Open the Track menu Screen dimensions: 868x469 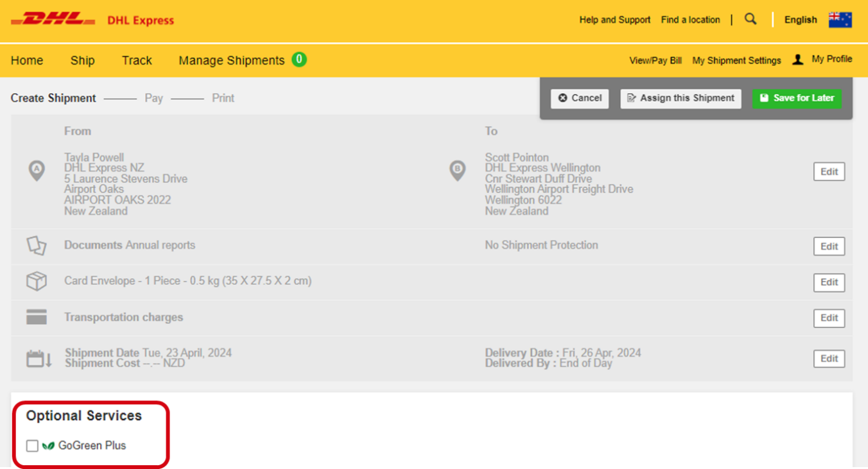pyautogui.click(x=137, y=60)
